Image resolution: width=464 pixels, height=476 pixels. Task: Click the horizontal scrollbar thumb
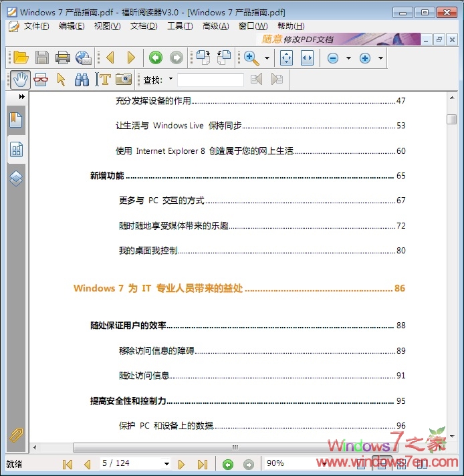[x=235, y=447]
